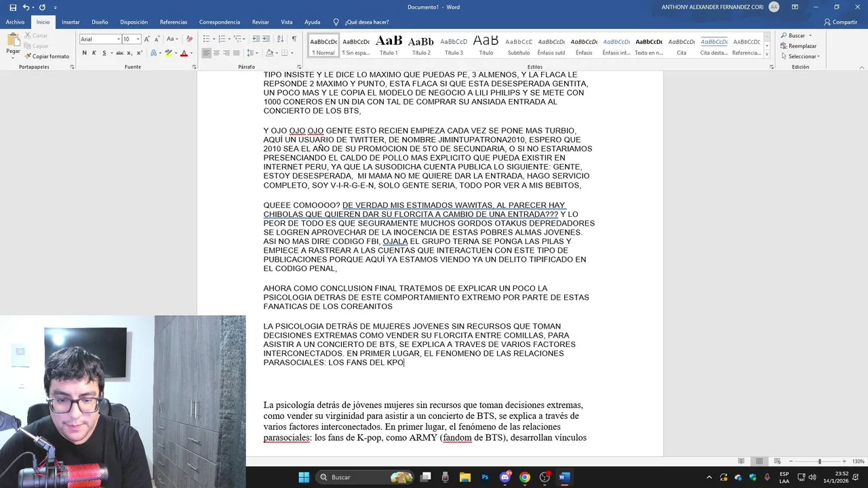The image size is (868, 488).
Task: Apply the Título 1 style
Action: coord(389,45)
